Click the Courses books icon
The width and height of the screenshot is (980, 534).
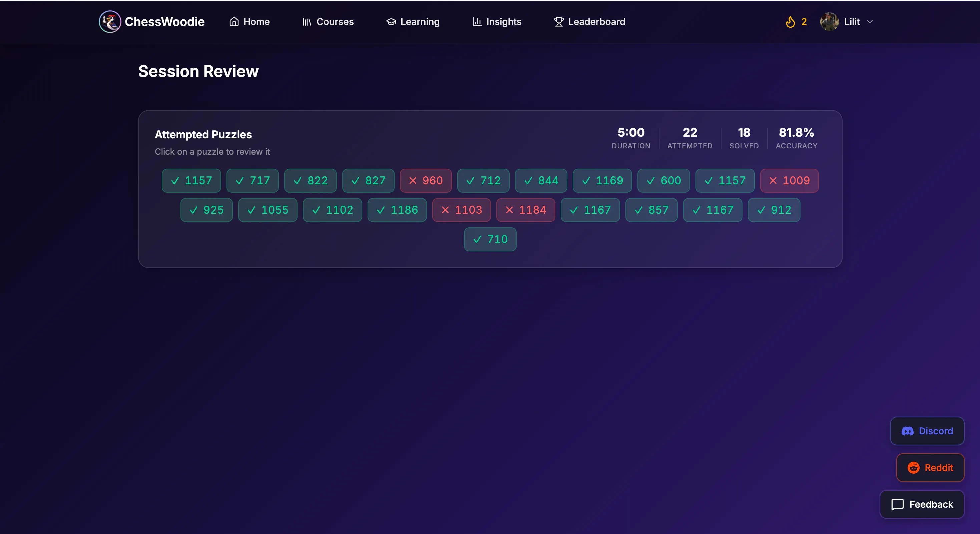[x=307, y=22]
